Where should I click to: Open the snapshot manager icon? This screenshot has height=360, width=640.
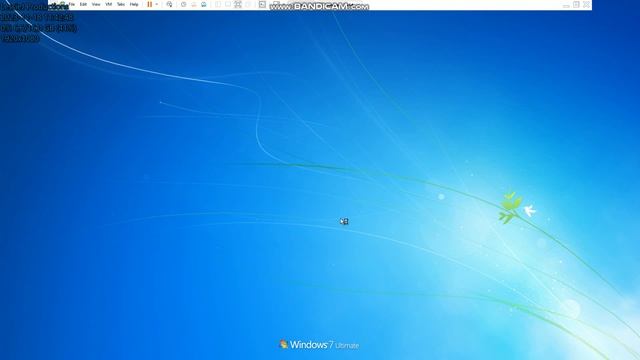coord(204,4)
